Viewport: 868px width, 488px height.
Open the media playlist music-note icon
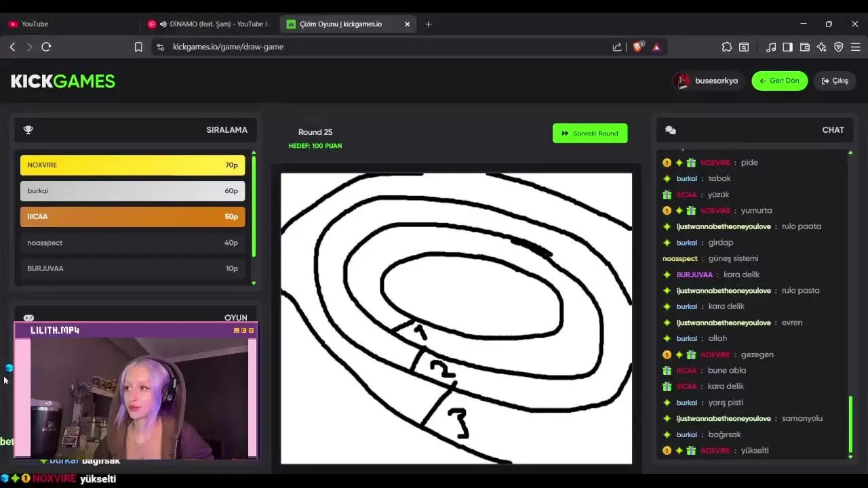click(771, 47)
